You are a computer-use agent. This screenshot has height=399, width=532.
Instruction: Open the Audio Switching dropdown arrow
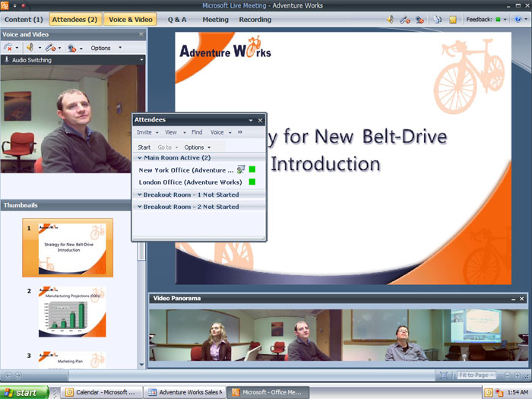click(141, 60)
